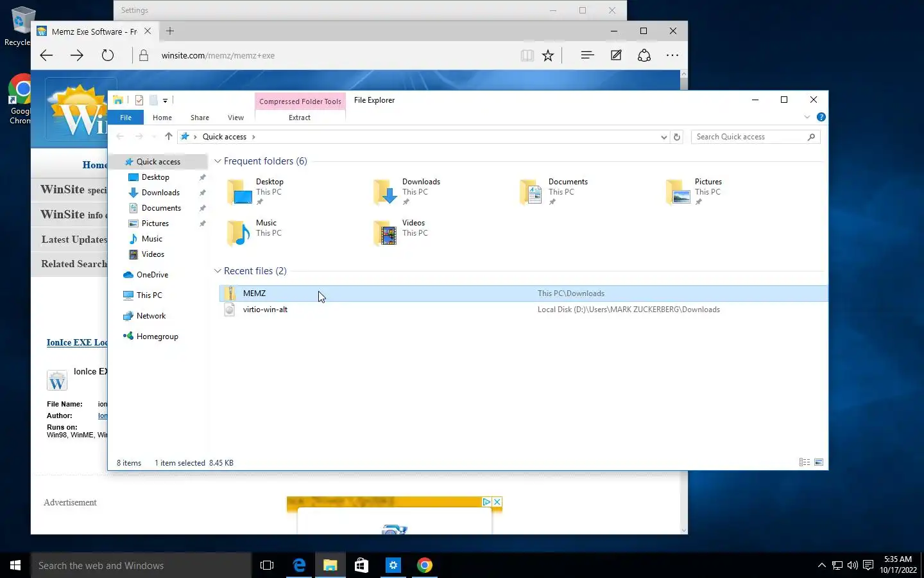The image size is (924, 578).
Task: Select the Downloads frequent folder icon
Action: (386, 192)
